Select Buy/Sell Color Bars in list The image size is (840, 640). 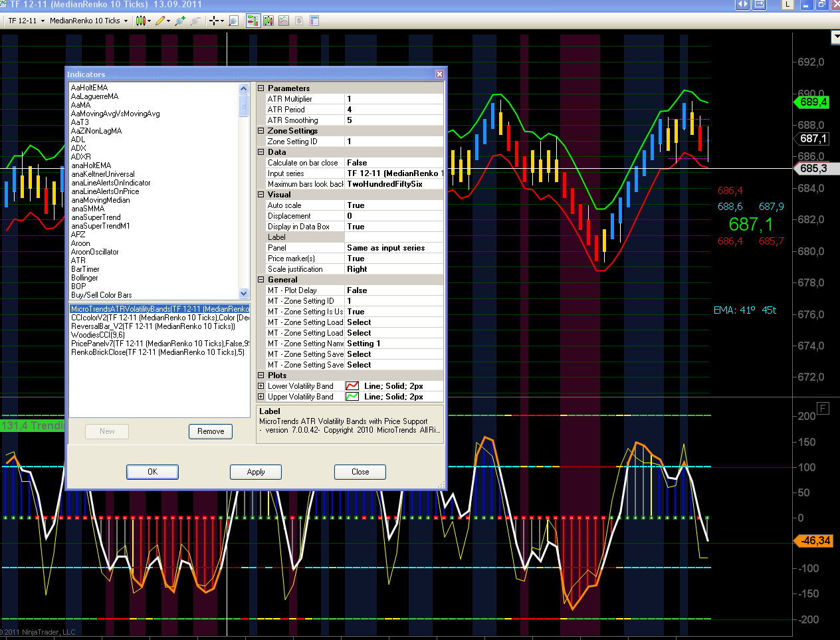point(101,295)
